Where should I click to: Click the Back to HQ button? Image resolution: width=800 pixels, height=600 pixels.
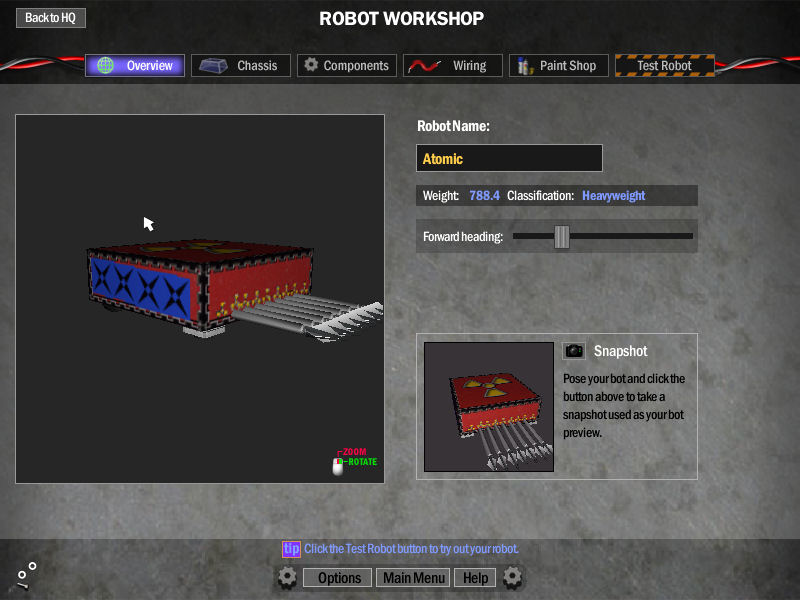coord(51,18)
